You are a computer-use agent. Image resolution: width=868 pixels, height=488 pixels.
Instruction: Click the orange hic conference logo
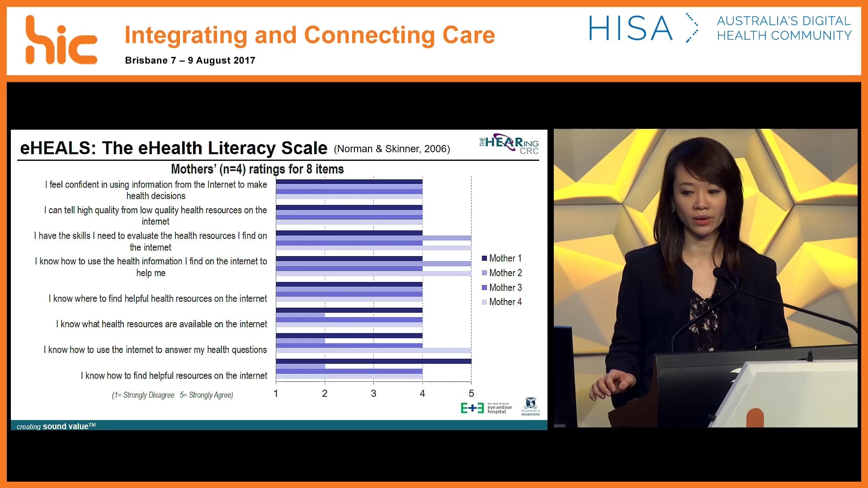(x=61, y=40)
